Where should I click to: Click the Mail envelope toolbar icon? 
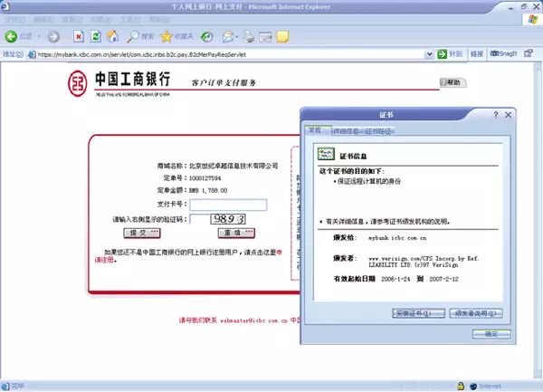click(265, 37)
